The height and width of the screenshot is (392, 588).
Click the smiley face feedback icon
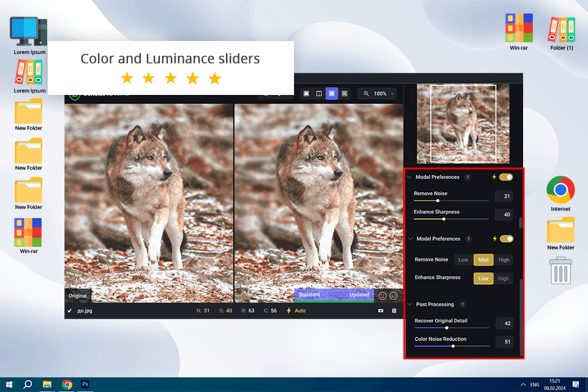pos(382,296)
